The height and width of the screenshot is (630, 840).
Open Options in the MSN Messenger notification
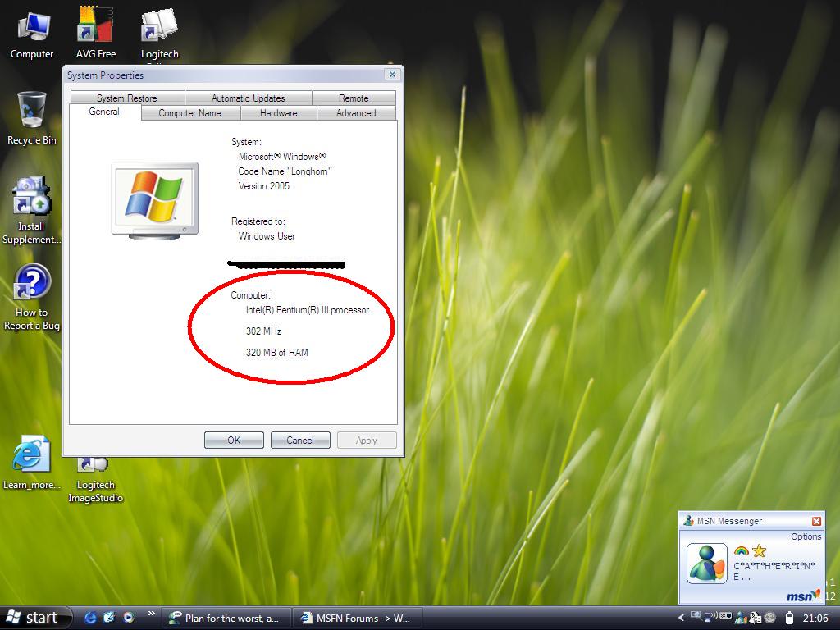(806, 536)
